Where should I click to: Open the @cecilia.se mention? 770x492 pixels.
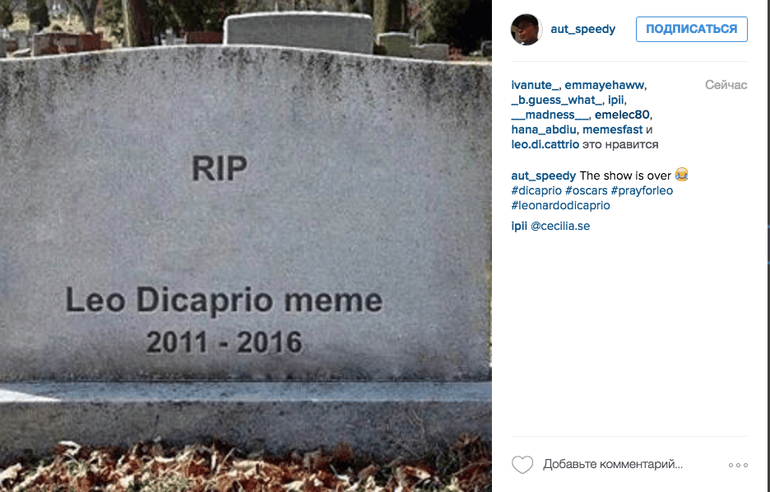(560, 226)
